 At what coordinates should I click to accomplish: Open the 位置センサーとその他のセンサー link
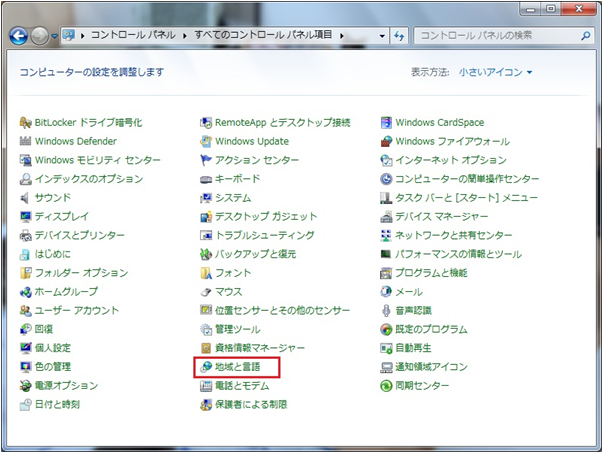pyautogui.click(x=283, y=310)
